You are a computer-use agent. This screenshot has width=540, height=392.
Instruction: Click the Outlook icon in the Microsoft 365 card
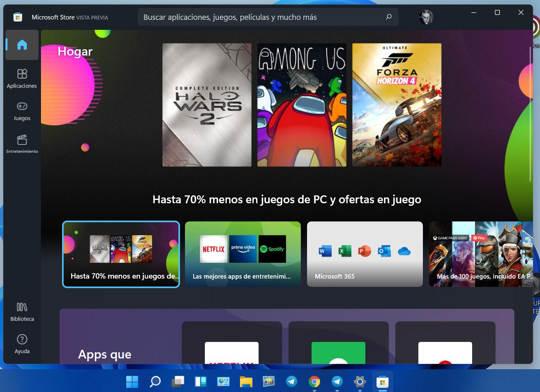coord(384,251)
